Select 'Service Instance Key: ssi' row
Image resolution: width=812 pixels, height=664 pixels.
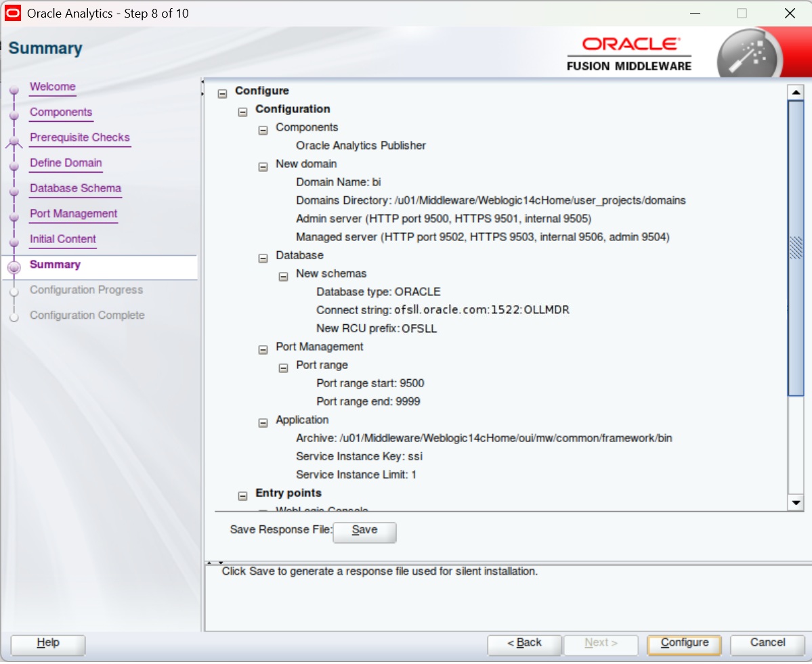(359, 456)
